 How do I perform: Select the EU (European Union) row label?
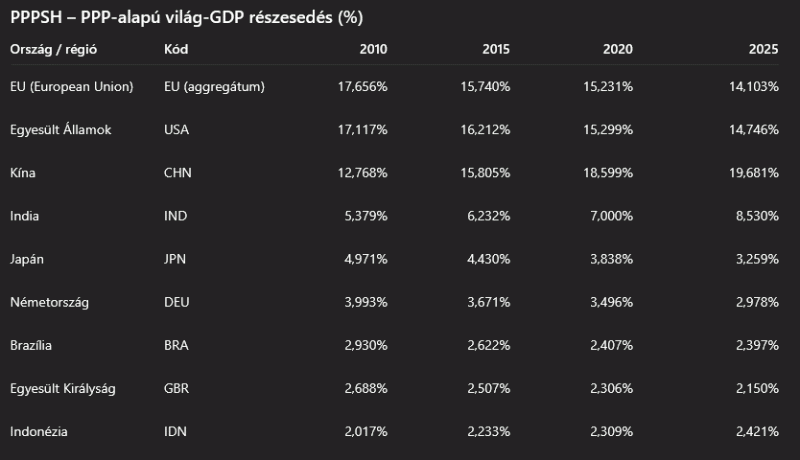tap(71, 87)
